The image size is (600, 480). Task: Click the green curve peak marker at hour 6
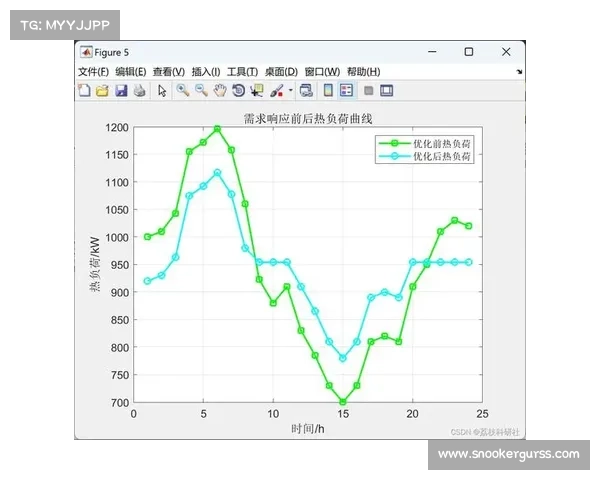217,128
